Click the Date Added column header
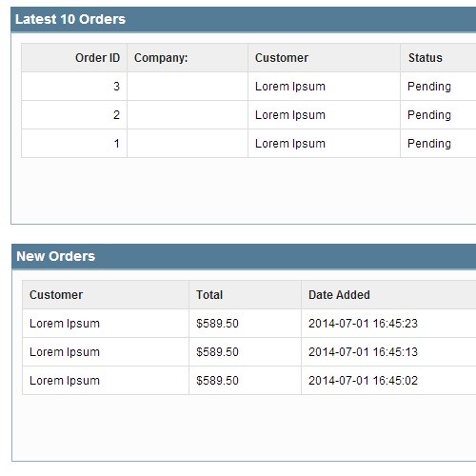The width and height of the screenshot is (476, 476). 339,295
